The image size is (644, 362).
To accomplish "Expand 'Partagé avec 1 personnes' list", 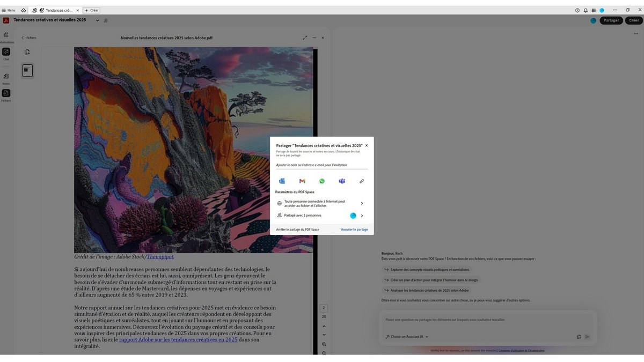I will click(362, 216).
